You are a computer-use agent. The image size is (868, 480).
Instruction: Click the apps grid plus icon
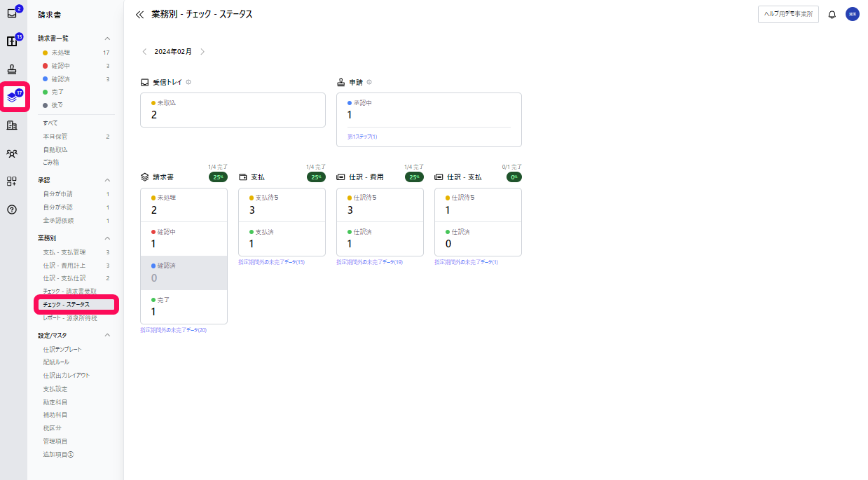tap(12, 181)
